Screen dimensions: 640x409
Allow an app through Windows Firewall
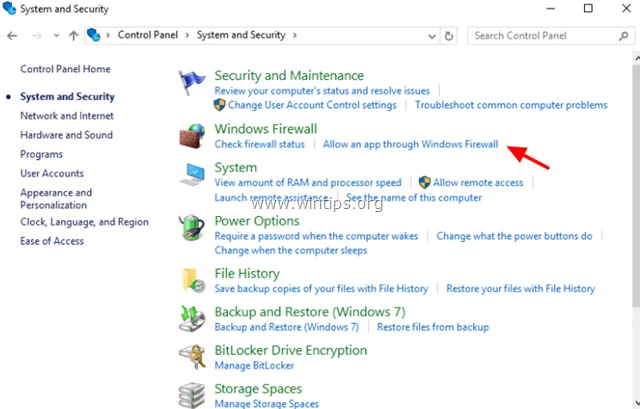pos(411,144)
